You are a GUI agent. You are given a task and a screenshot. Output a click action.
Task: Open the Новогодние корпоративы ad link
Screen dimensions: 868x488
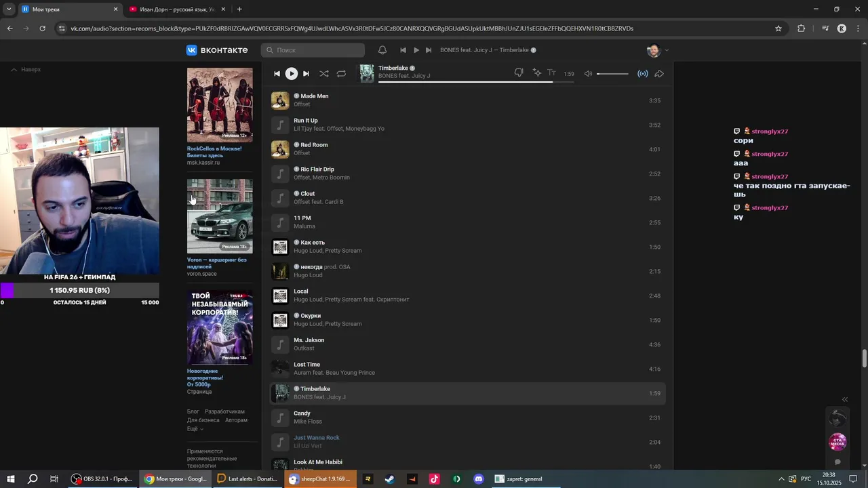205,378
